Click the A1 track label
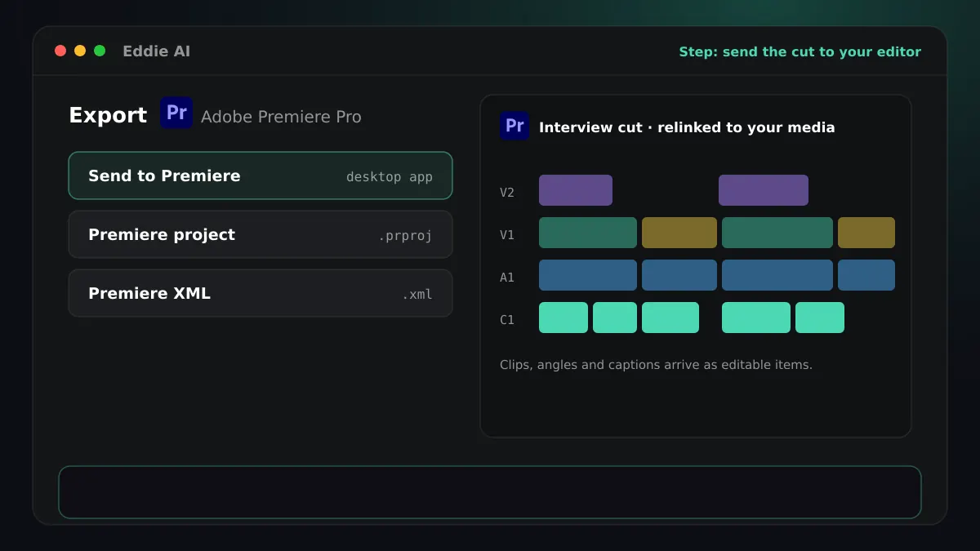 click(x=507, y=277)
